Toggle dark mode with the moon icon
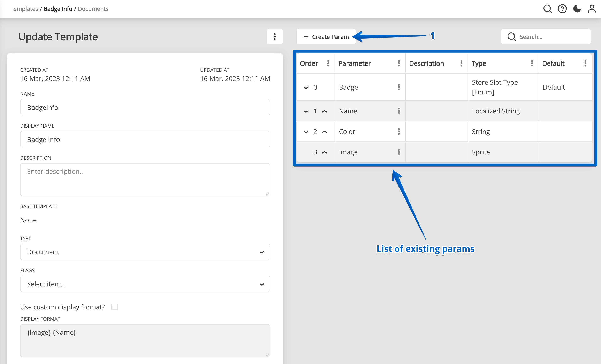Image resolution: width=601 pixels, height=364 pixels. pos(577,9)
